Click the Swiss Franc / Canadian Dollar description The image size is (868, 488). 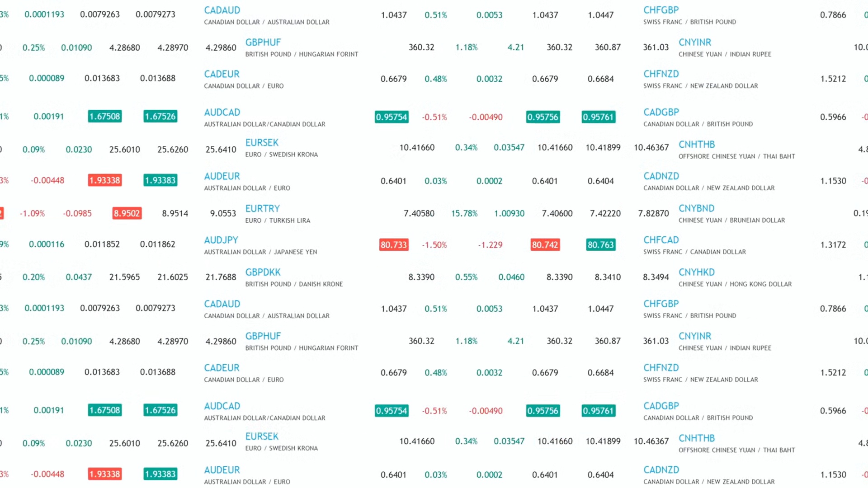point(694,252)
